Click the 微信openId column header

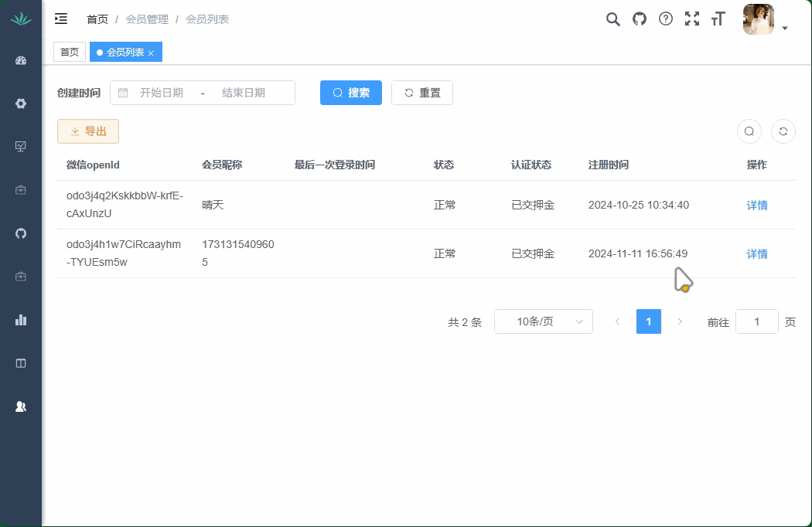click(94, 165)
